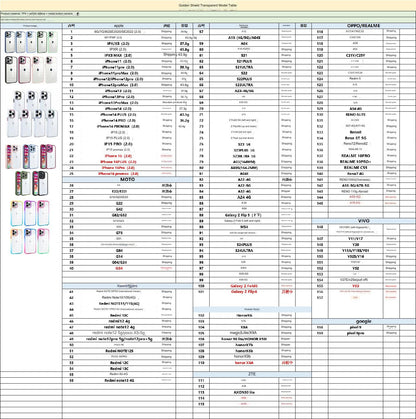Viewport: 416px width, 419px height.
Task: Click the green-tinted case thumbnail in top row
Action: [52, 42]
